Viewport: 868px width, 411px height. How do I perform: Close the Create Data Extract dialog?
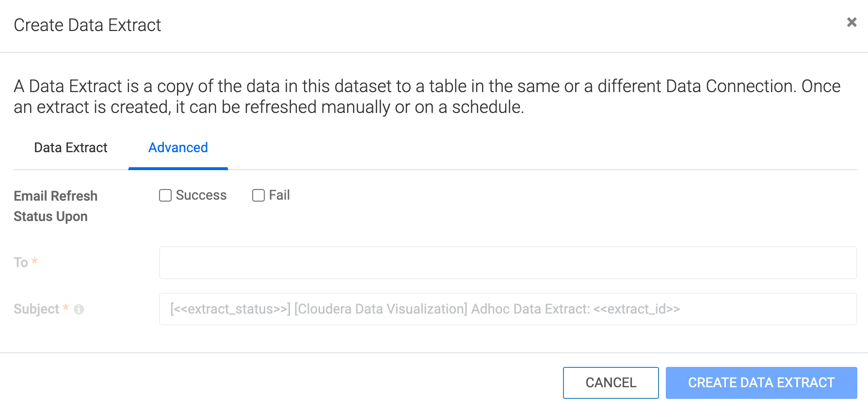coord(852,22)
